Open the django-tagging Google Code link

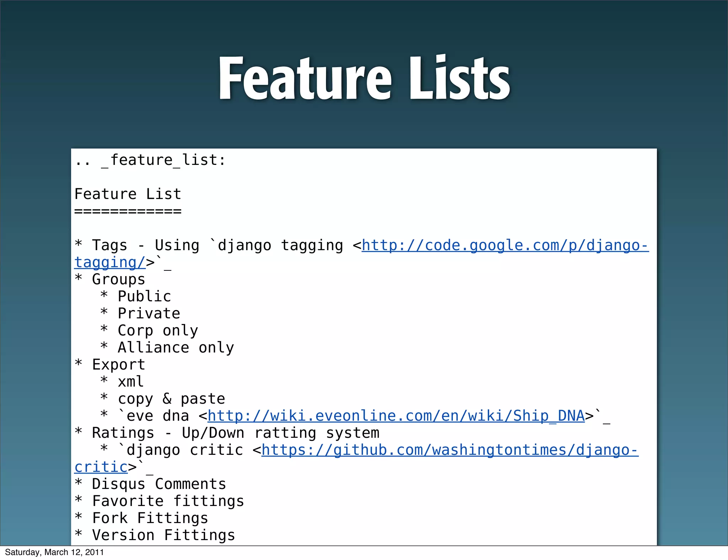pos(505,246)
